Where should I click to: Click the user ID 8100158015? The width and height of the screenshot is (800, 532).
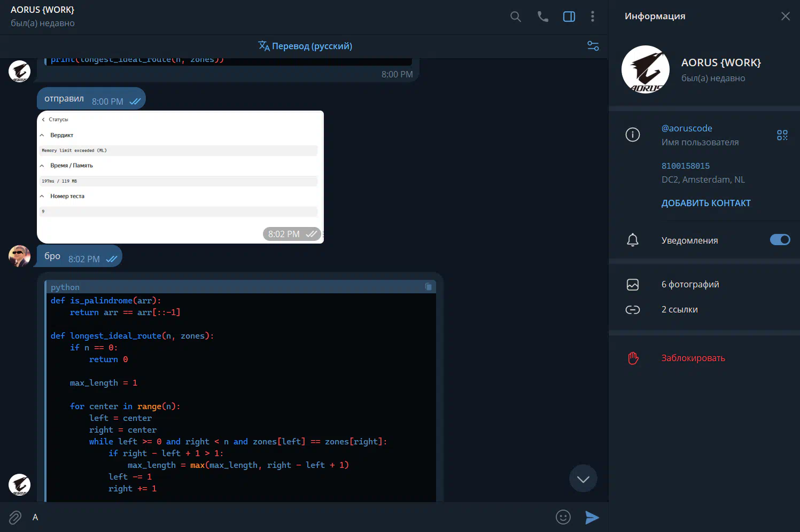686,166
